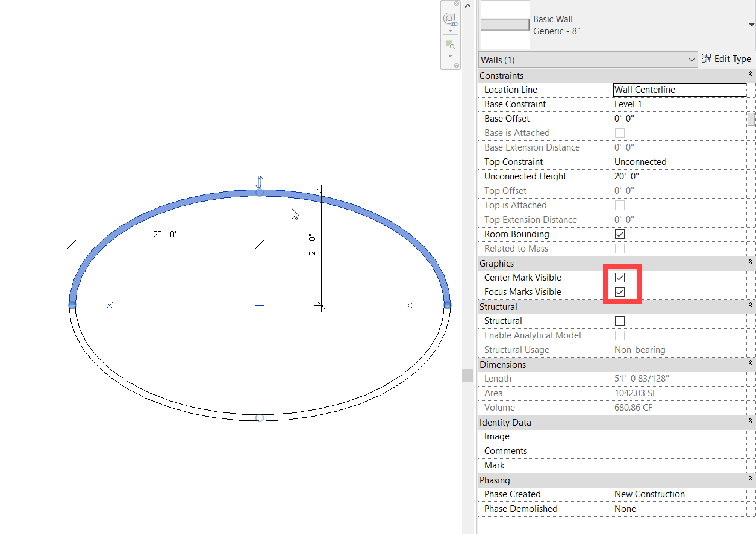Select the 2D steering wheel tool
This screenshot has height=534, width=756.
pos(450,18)
